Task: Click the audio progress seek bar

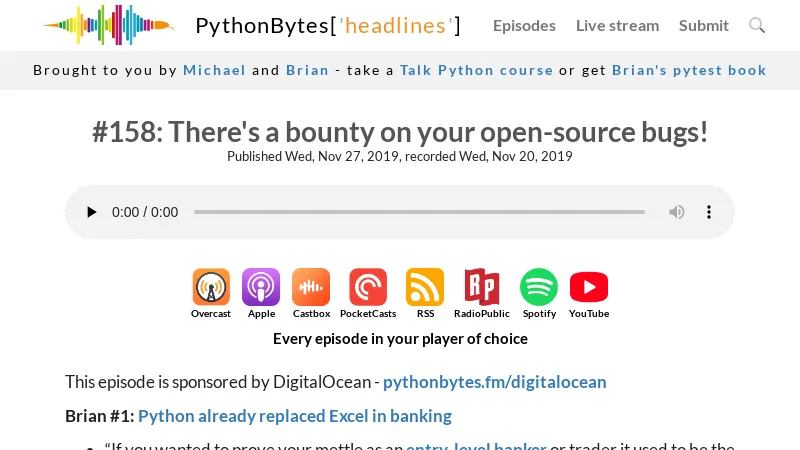Action: click(419, 212)
